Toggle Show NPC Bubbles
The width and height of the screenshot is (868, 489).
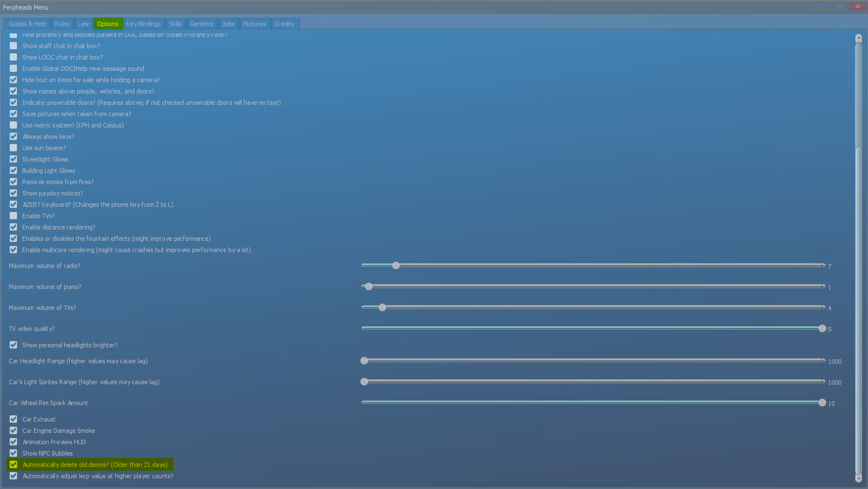pyautogui.click(x=13, y=453)
